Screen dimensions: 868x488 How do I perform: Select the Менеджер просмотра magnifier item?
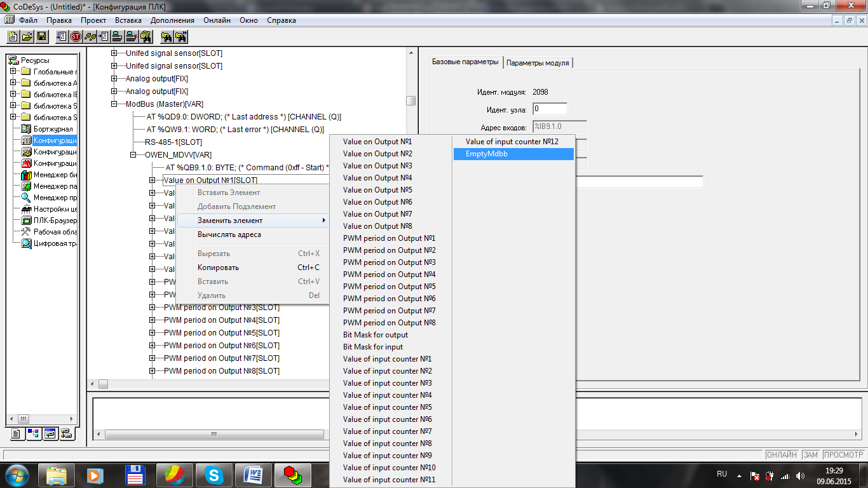48,198
